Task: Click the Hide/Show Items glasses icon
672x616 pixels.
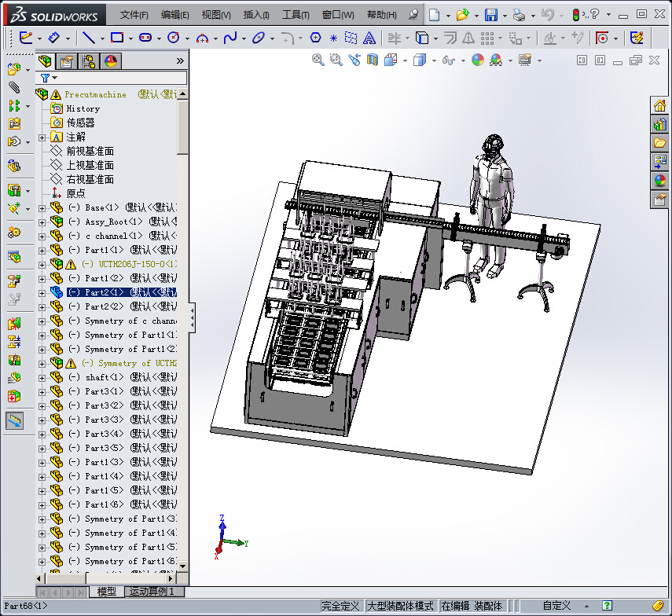Action: coord(448,60)
